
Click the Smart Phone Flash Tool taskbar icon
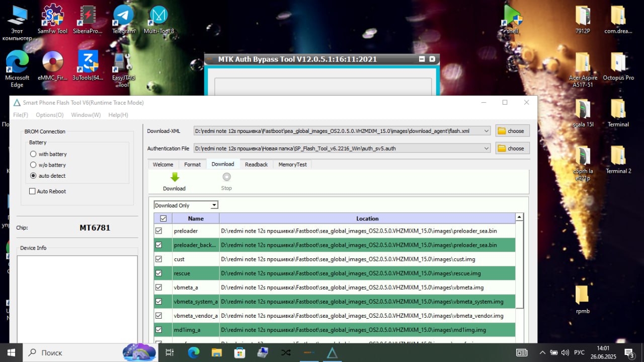[332, 352]
